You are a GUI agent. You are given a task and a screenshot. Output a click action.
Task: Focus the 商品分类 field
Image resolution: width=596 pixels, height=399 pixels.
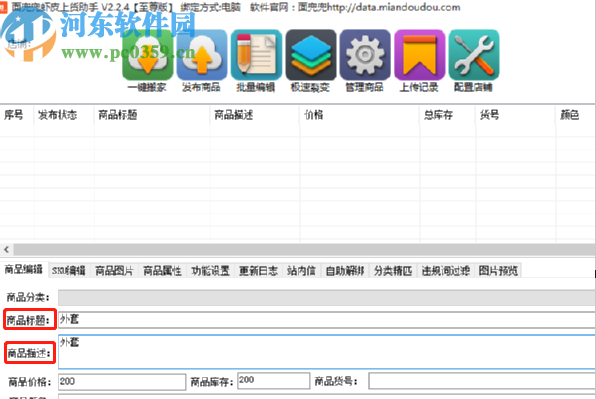coord(327,298)
